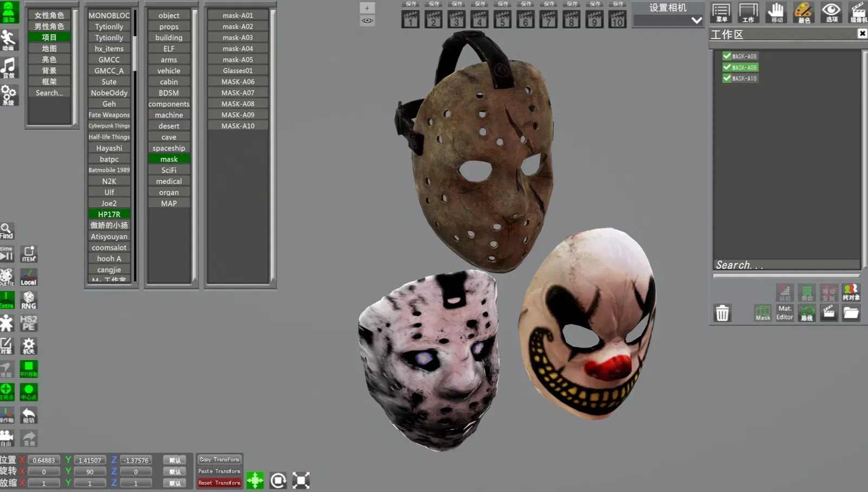The width and height of the screenshot is (868, 492).
Task: Open the 菜单 menu list icon
Action: pos(721,12)
